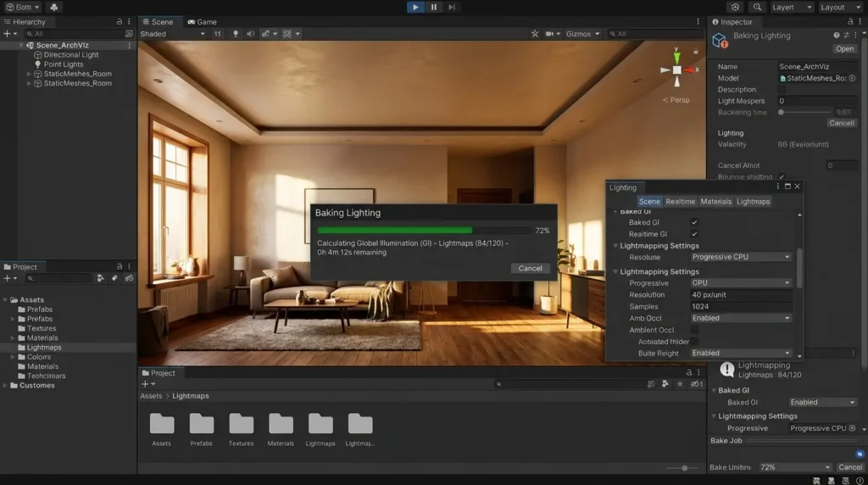Switch to the Scene tab
This screenshot has width=868, height=485.
[x=159, y=21]
